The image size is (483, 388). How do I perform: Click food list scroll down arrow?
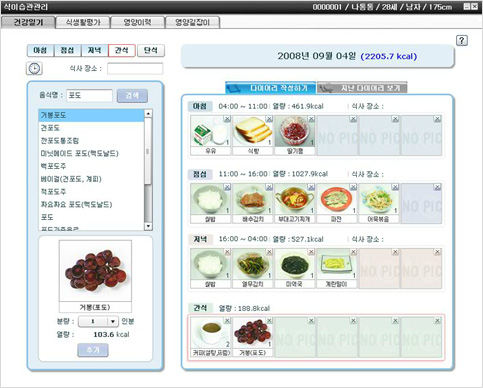(x=148, y=227)
